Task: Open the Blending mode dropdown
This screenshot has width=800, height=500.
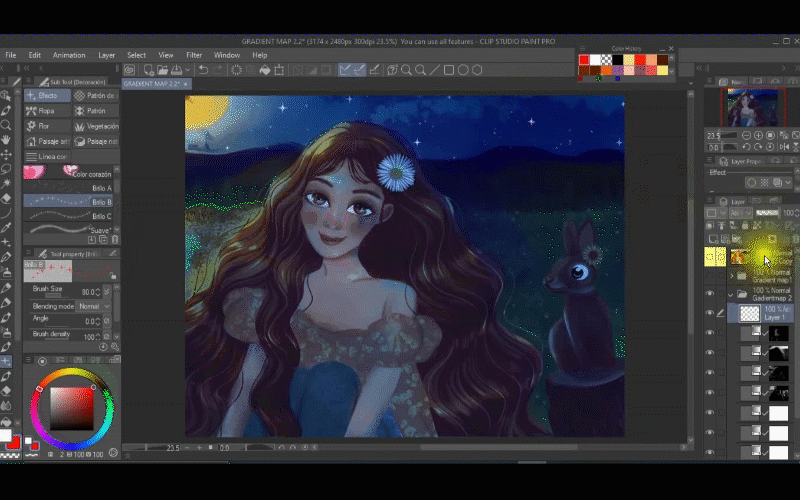Action: pos(91,306)
